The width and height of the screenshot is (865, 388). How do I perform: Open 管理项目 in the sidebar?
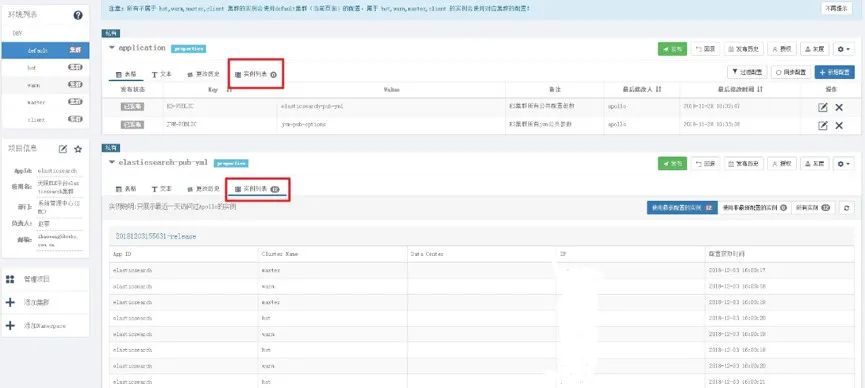click(x=45, y=279)
